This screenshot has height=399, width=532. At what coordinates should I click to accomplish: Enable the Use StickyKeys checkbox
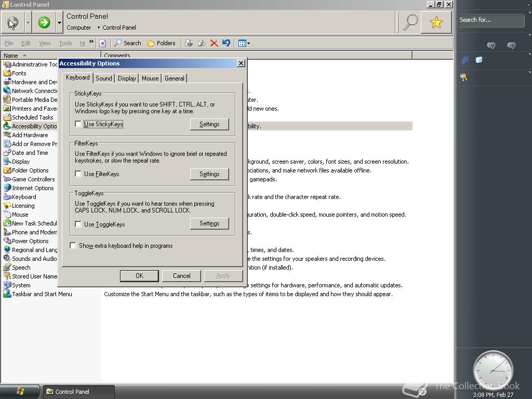click(78, 124)
